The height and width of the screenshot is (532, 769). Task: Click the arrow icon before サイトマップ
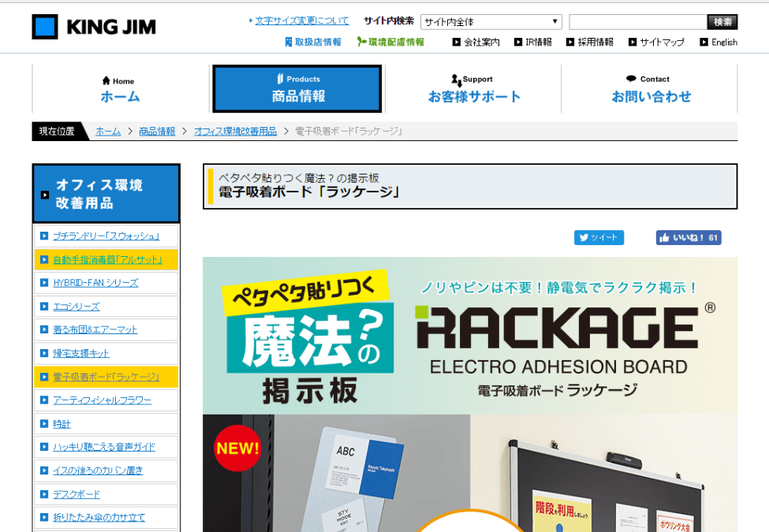[633, 42]
